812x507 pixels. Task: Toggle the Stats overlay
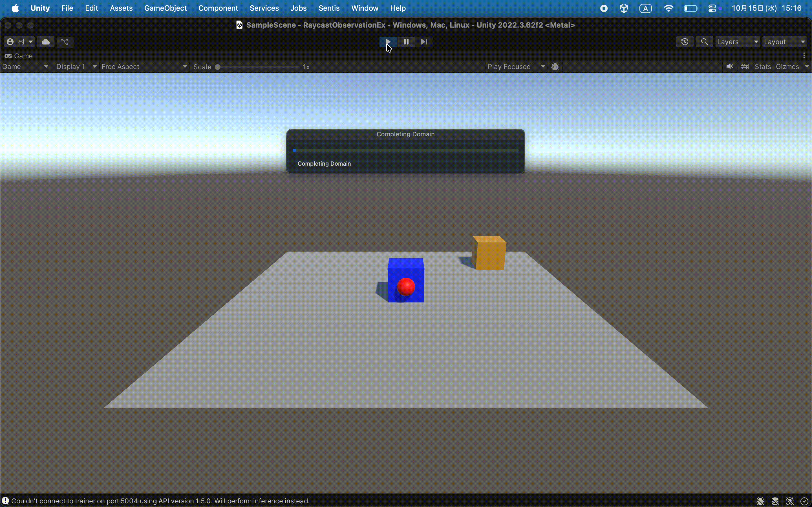pos(762,67)
